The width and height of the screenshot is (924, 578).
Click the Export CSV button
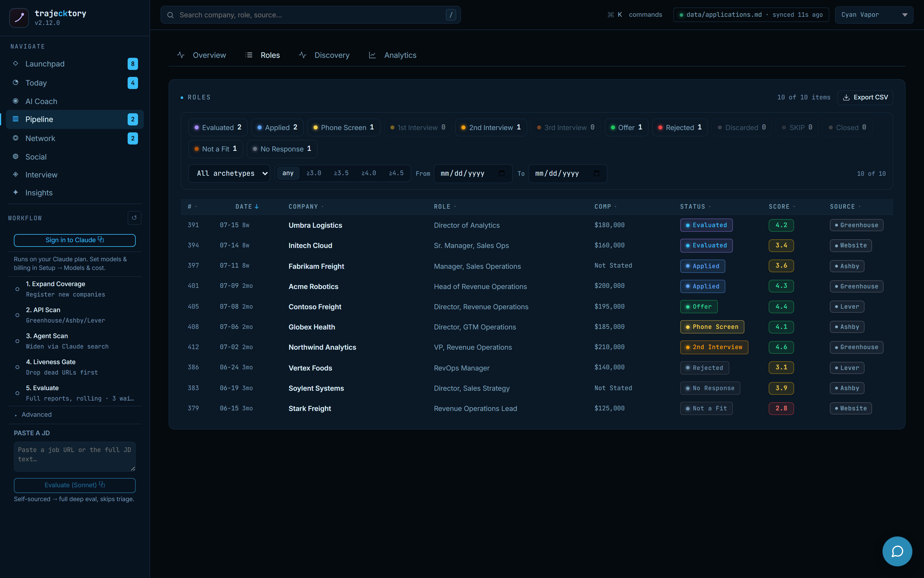(865, 97)
